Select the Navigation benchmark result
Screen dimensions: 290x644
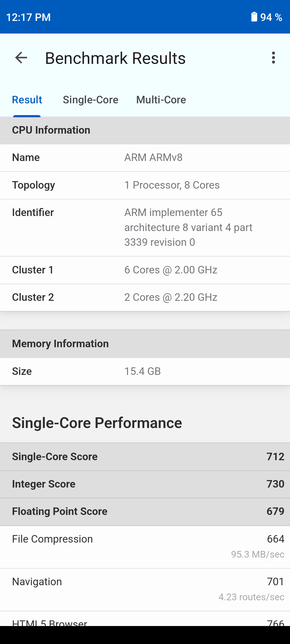pyautogui.click(x=145, y=589)
